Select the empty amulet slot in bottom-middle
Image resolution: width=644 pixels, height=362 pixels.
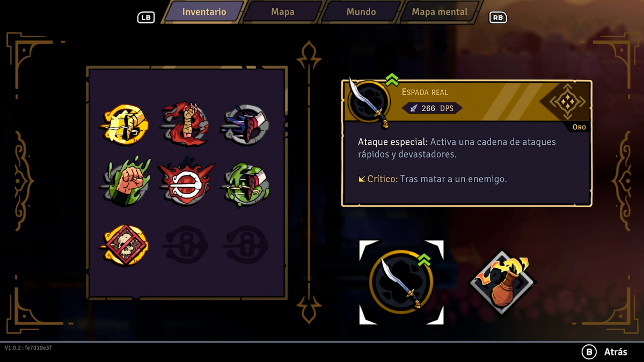[x=186, y=245]
